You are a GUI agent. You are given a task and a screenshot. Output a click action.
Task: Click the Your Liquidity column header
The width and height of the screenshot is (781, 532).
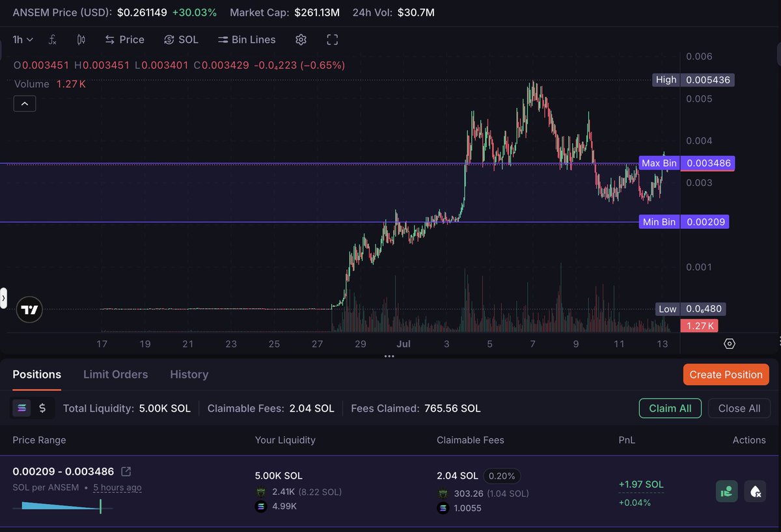(x=285, y=440)
